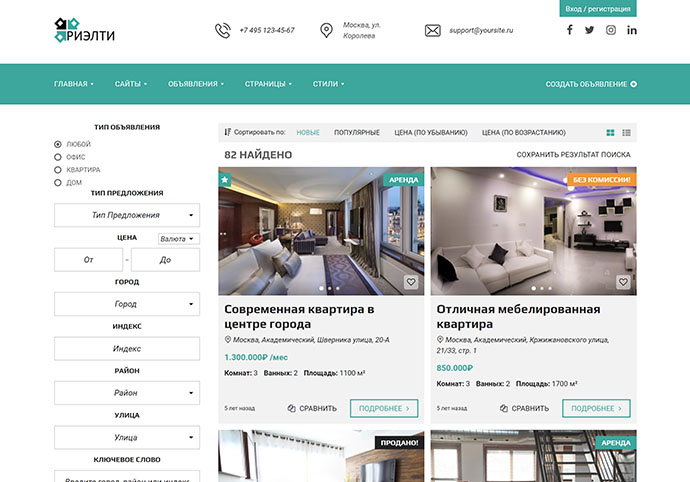690x482 pixels.
Task: Click Подробнее on the modern apartment listing
Action: pos(384,408)
